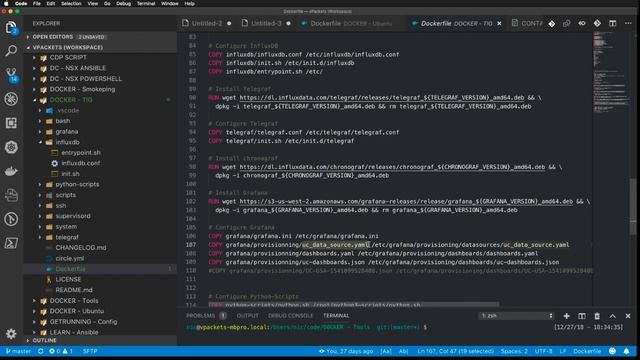The width and height of the screenshot is (640, 360).
Task: Close the Dockerfile DOCKER - TIG tab
Action: [499, 24]
